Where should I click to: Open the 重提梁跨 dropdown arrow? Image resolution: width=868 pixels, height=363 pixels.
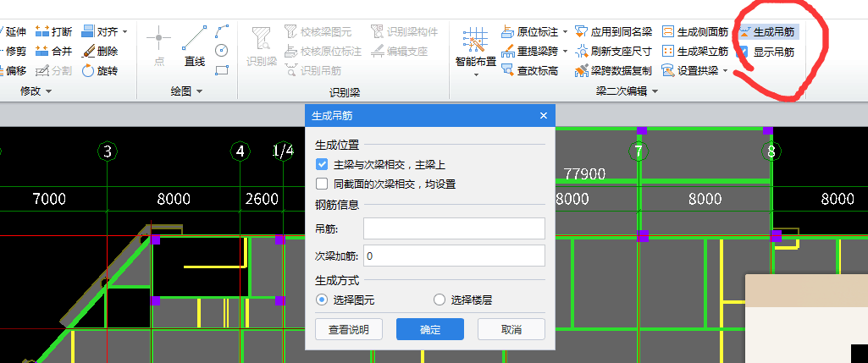565,52
